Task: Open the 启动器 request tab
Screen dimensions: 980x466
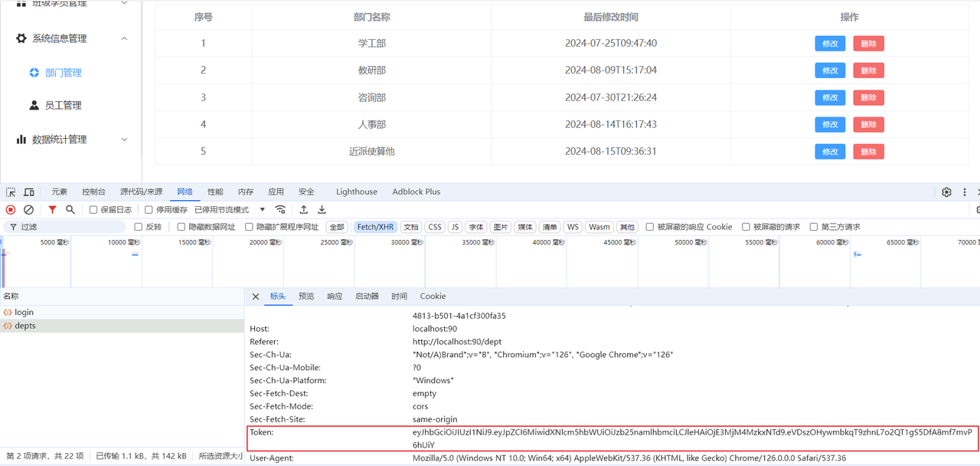Action: click(x=367, y=297)
